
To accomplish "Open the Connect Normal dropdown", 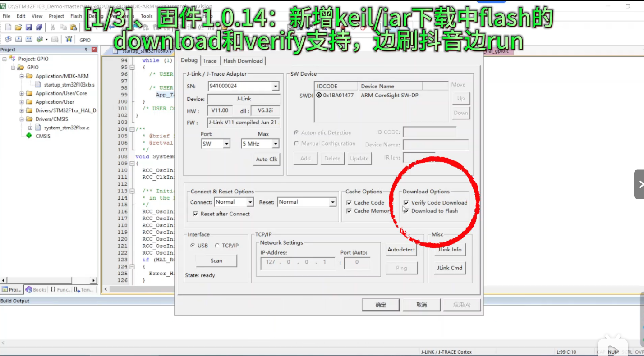I will tap(250, 202).
